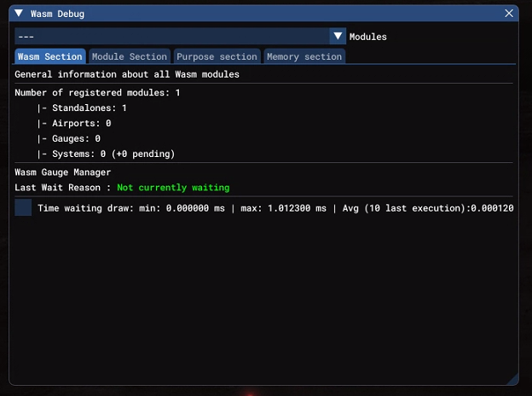Click the module combo box showing '---'
The height and width of the screenshot is (396, 532).
171,37
